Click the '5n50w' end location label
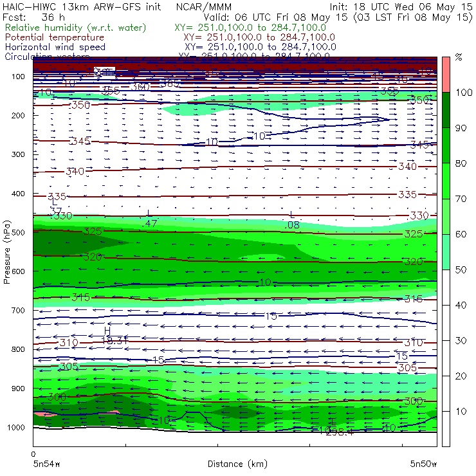This screenshot has width=476, height=476. [423, 464]
